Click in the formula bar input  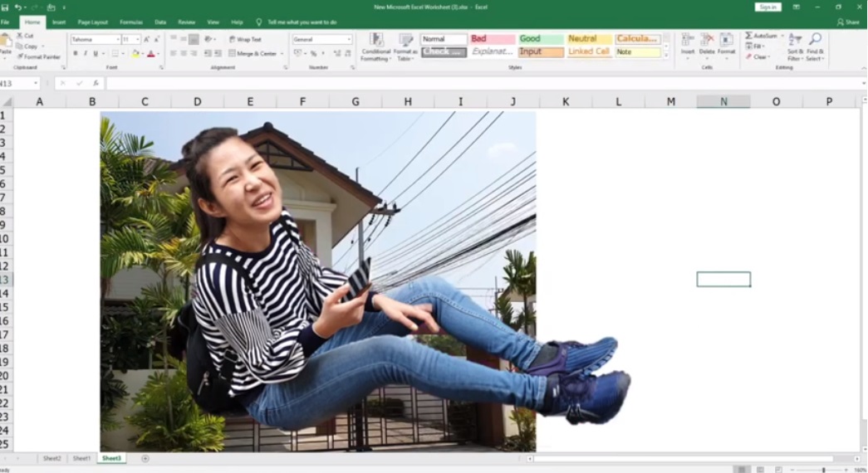click(x=482, y=84)
